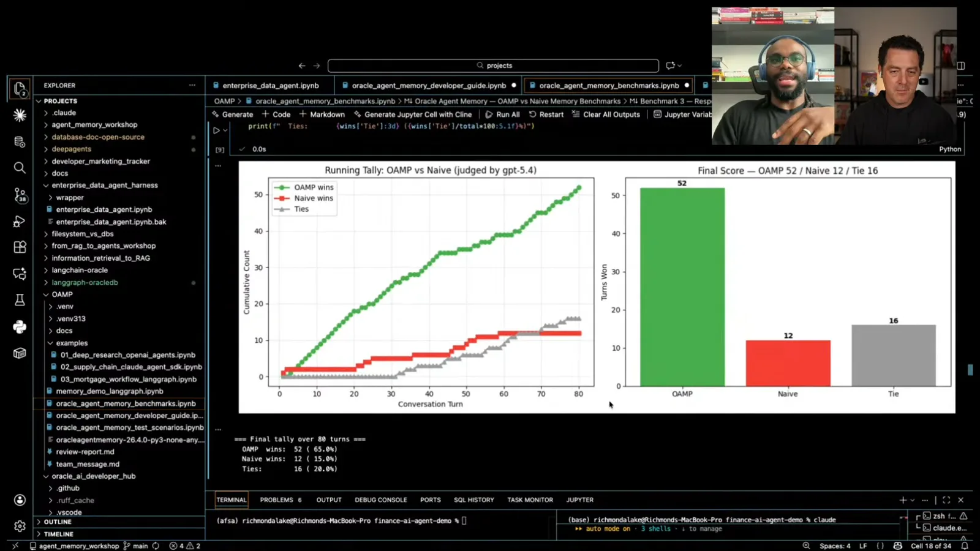980x551 pixels.
Task: Click Clear All Outputs button
Action: click(x=606, y=114)
